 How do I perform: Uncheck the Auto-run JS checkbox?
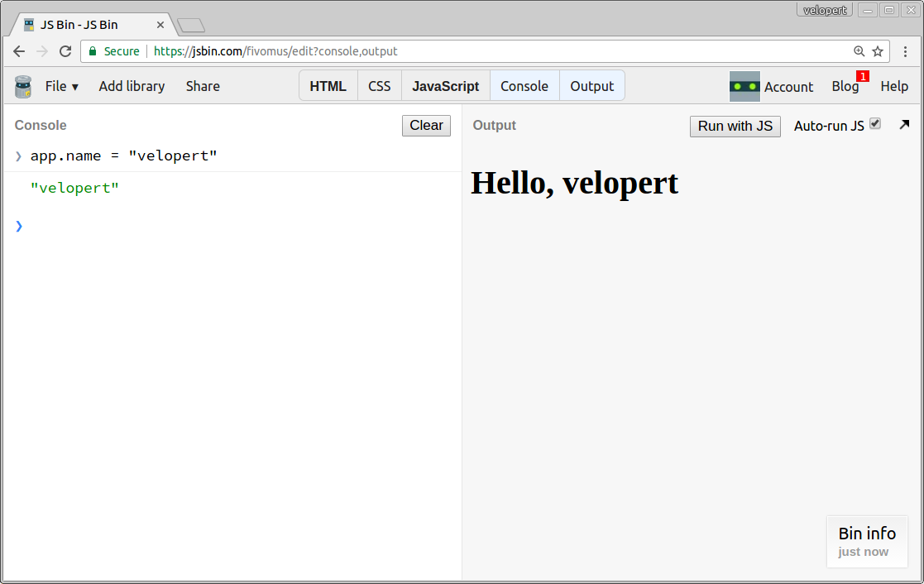point(875,122)
